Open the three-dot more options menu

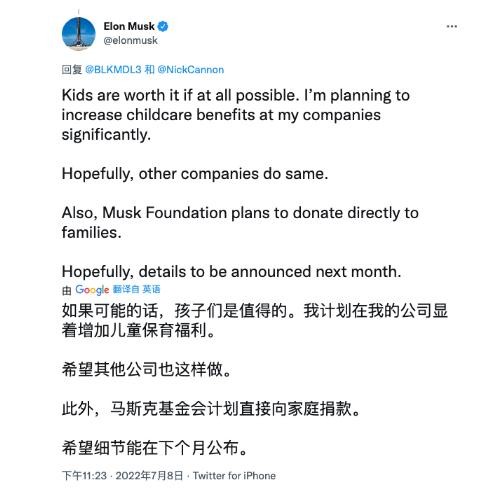tap(452, 26)
